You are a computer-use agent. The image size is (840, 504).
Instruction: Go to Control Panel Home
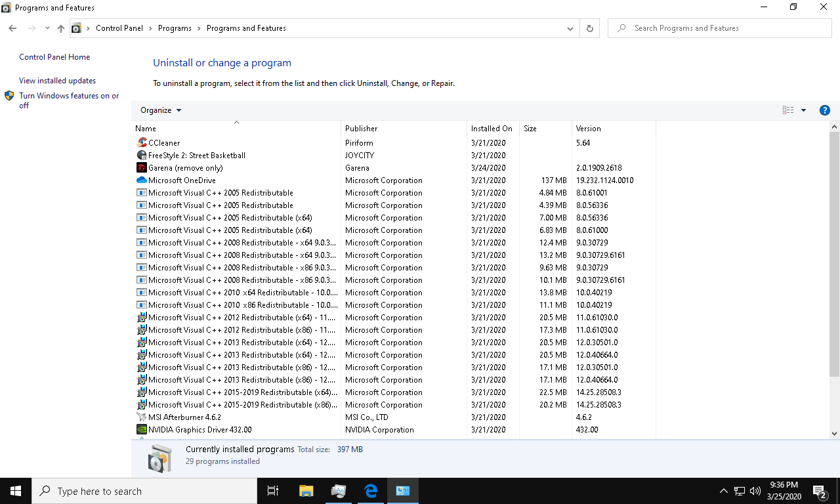coord(54,57)
